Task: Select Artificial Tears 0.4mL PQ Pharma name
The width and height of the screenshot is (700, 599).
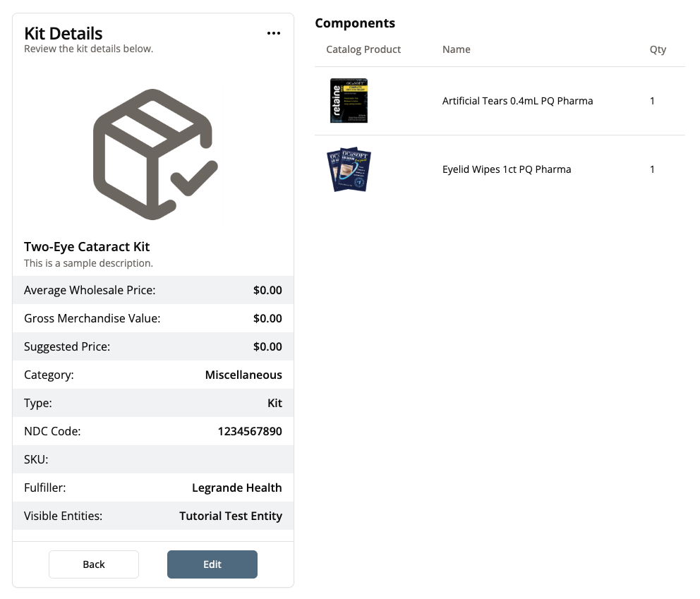Action: point(517,101)
